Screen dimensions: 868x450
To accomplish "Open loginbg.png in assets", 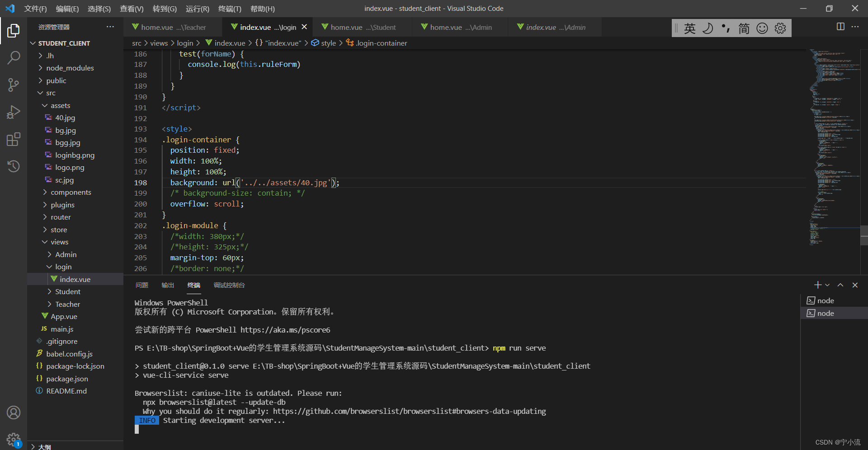I will click(x=75, y=155).
